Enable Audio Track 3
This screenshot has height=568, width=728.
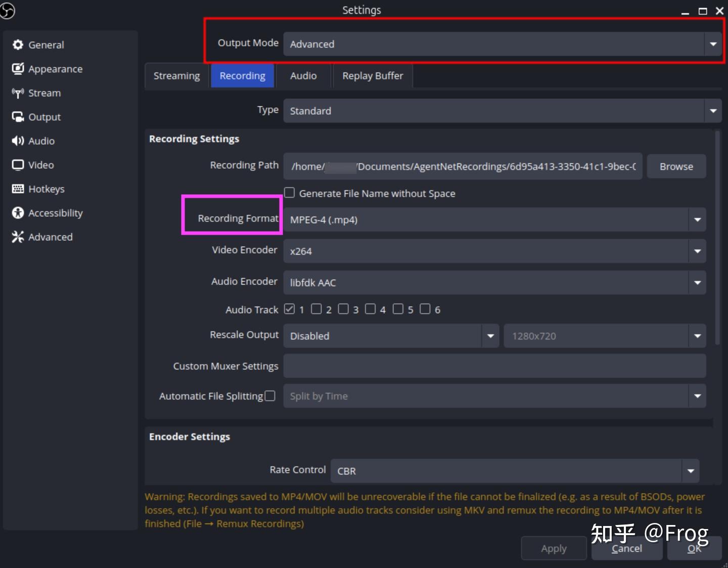(x=343, y=309)
